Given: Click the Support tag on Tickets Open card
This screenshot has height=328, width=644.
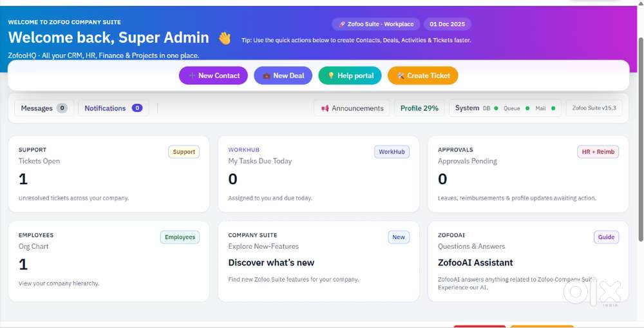Looking at the screenshot, I should (x=184, y=152).
